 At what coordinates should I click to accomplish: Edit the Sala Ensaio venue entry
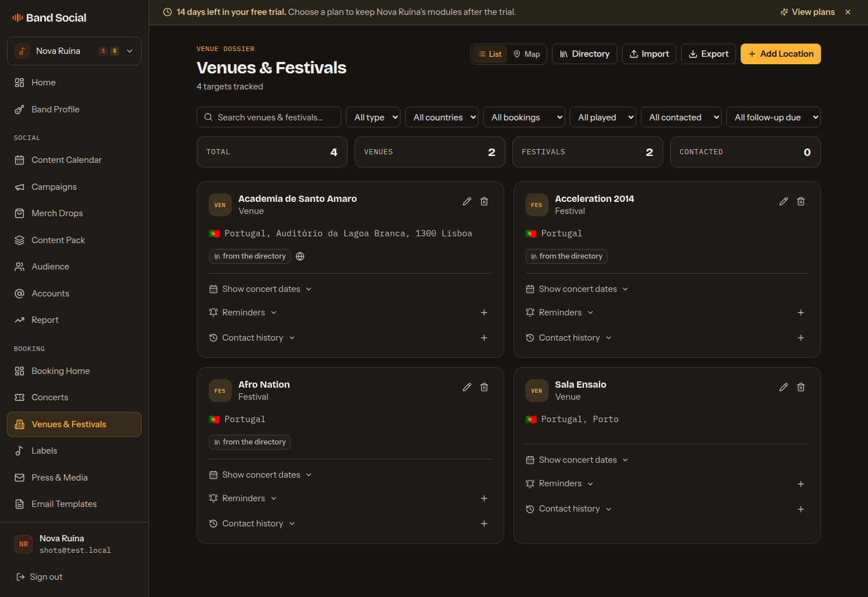(784, 387)
